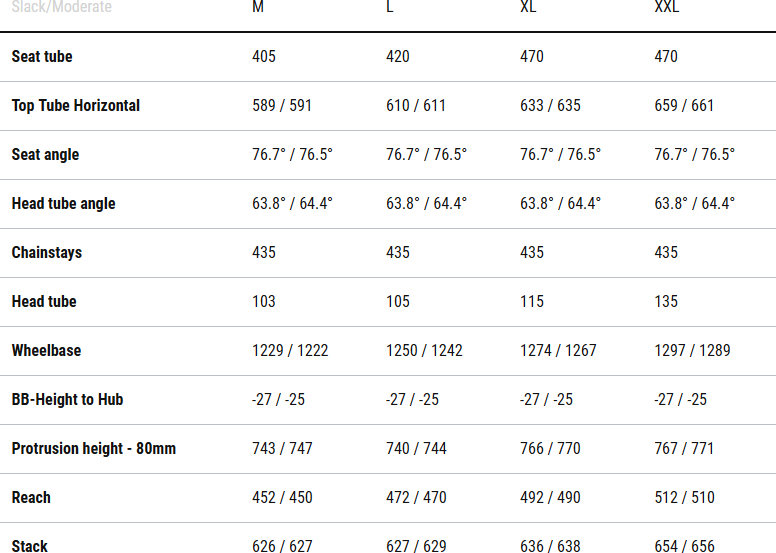Click the Reach row label

(31, 497)
